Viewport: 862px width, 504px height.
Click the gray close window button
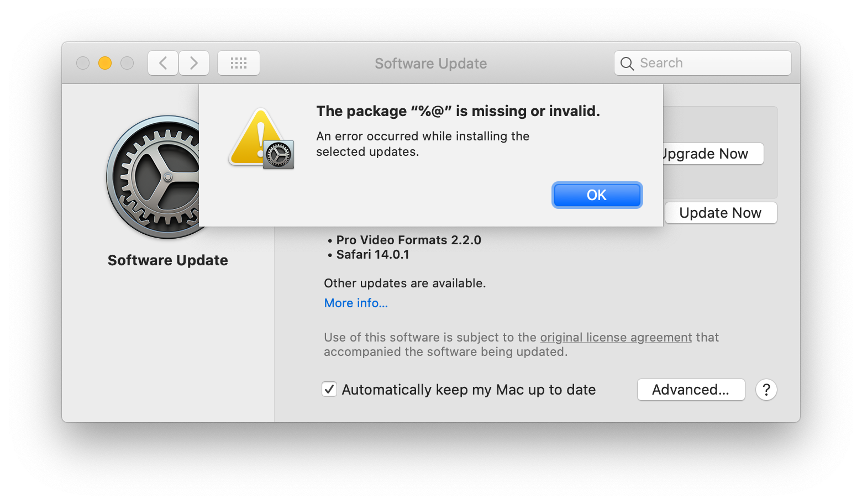click(x=83, y=63)
